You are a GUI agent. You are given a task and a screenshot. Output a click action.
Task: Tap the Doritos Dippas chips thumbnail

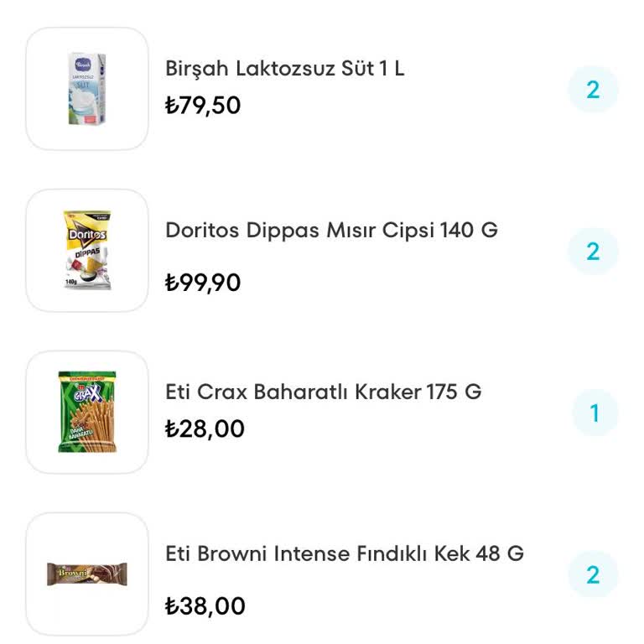[x=87, y=251]
